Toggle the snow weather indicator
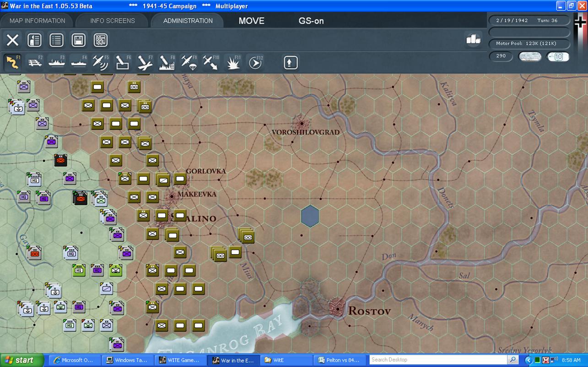588x367 pixels. tap(529, 57)
